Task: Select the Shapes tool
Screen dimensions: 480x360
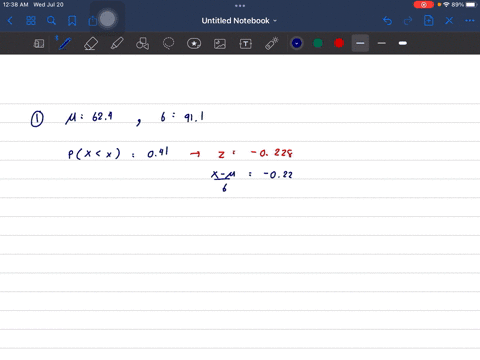Action: 143,44
